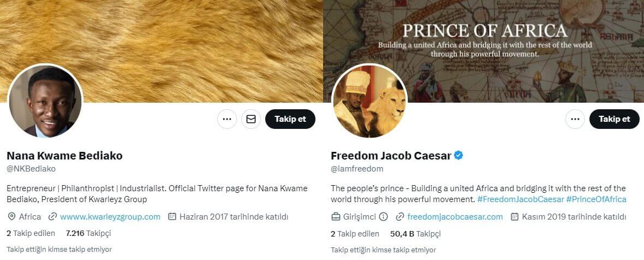The image size is (644, 260).
Task: Follow Nana Kwame Bediako with Takip et
Action: pos(290,119)
